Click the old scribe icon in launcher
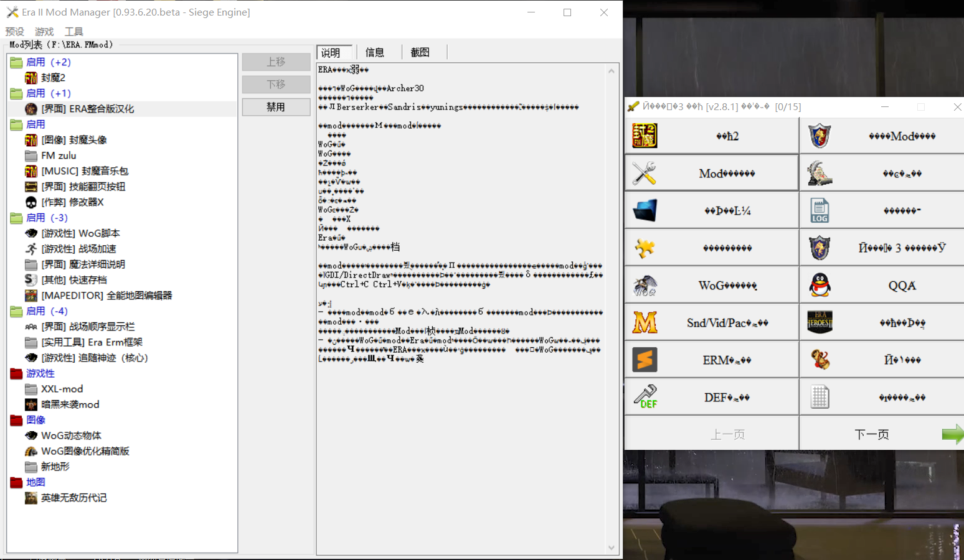This screenshot has width=964, height=560. (x=820, y=173)
